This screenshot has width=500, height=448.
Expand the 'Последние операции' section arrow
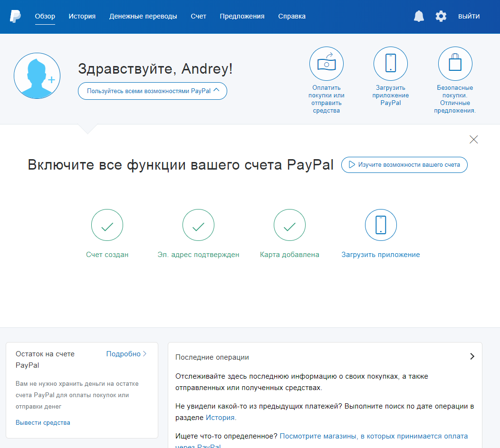(472, 356)
